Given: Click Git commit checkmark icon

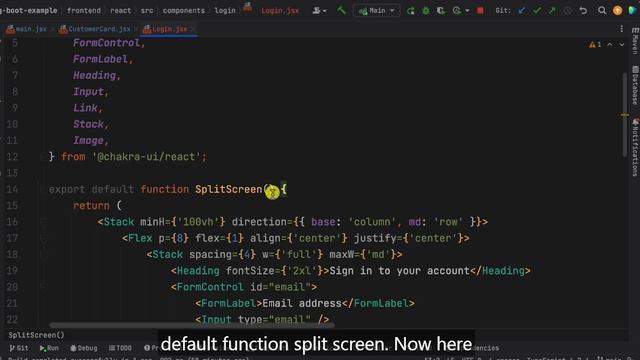Looking at the screenshot, I should pos(537,11).
